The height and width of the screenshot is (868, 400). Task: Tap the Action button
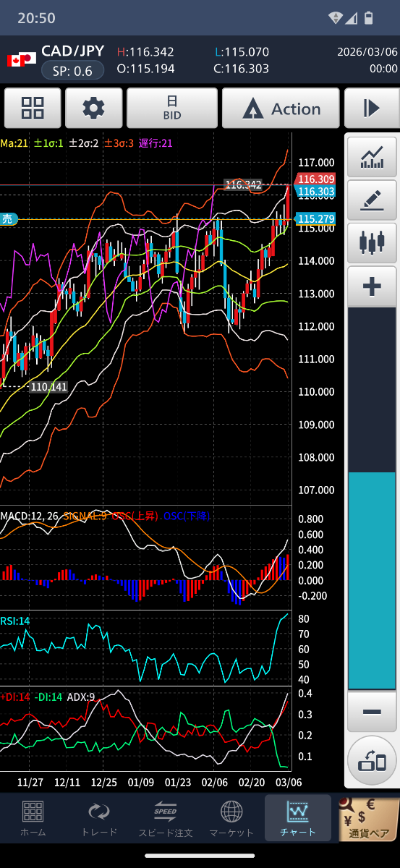pyautogui.click(x=281, y=109)
